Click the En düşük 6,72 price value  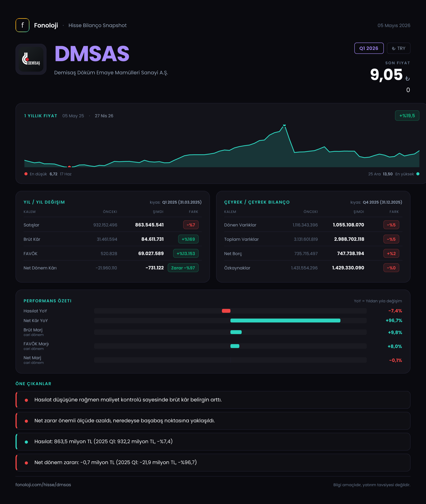tap(53, 174)
